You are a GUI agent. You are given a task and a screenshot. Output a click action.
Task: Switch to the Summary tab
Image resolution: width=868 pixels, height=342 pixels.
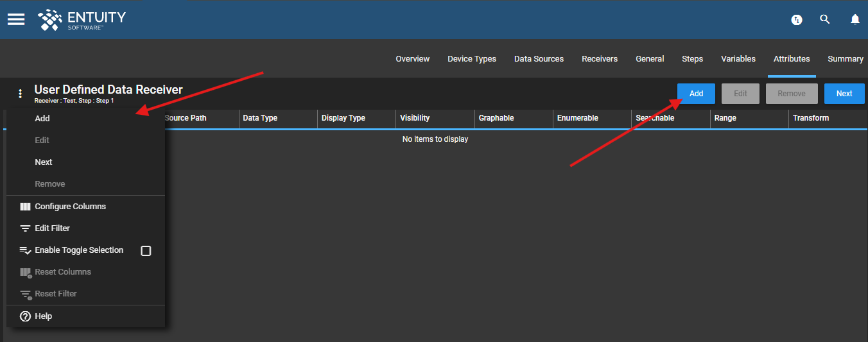[846, 59]
